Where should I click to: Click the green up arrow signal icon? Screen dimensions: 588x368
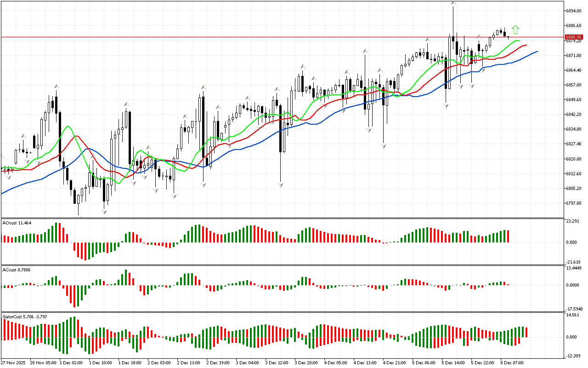click(x=515, y=30)
